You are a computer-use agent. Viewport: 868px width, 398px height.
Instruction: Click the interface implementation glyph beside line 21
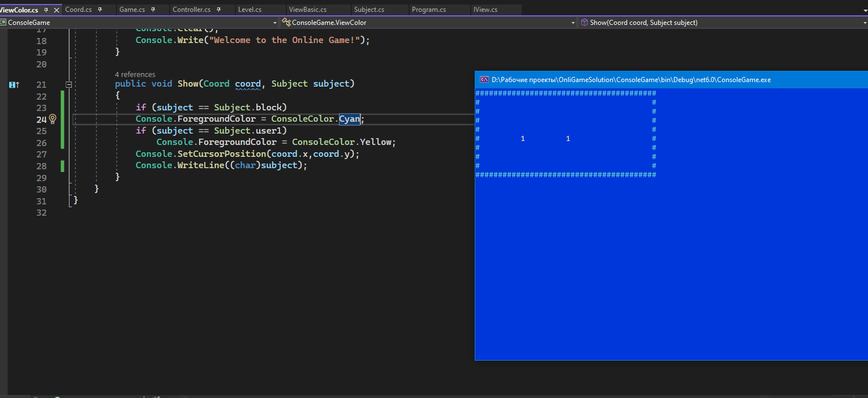coord(14,84)
